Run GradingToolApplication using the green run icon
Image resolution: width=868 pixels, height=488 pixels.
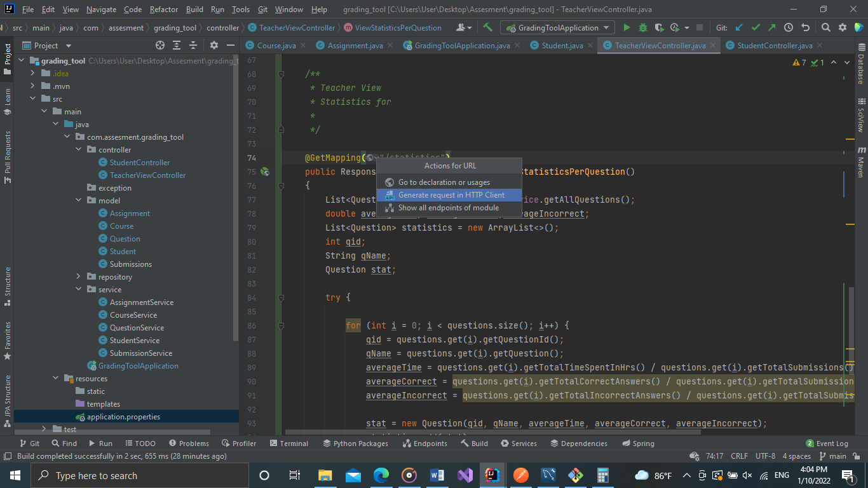[627, 27]
